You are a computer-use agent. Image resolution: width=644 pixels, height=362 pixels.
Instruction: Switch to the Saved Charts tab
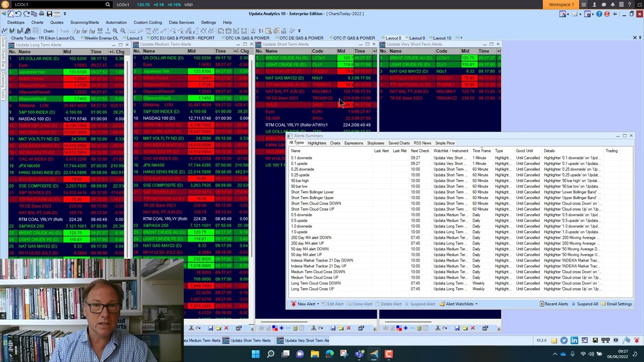pyautogui.click(x=398, y=143)
